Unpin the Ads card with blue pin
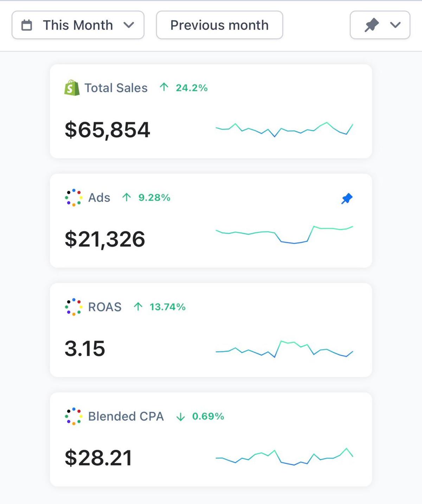The height and width of the screenshot is (504, 422). (x=347, y=199)
